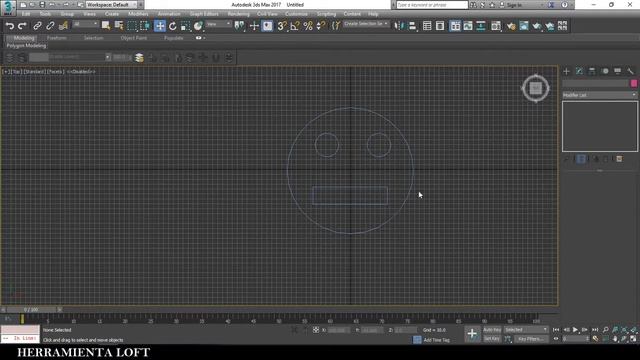This screenshot has height=360, width=640.
Task: Switch to the Freeform ribbon tab
Action: 57,38
